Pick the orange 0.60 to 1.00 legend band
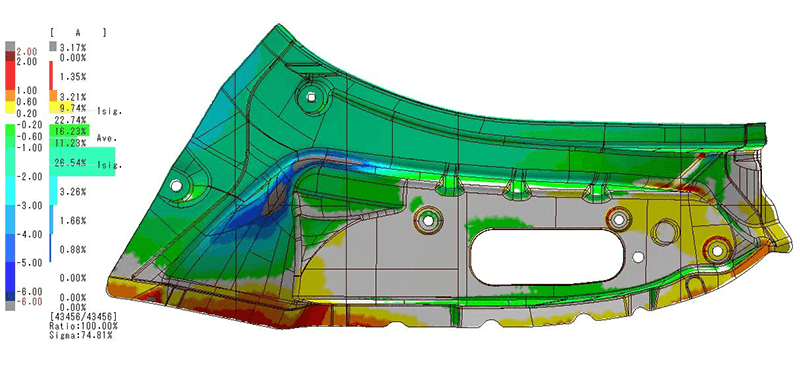This screenshot has height=370, width=800. (11, 96)
